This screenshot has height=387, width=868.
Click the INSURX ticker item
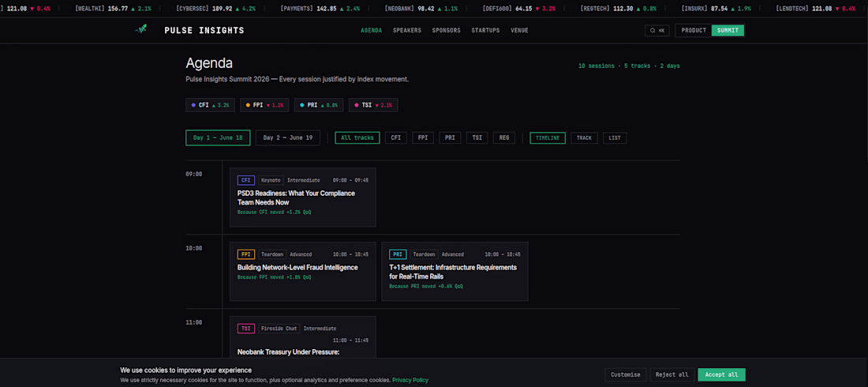718,9
